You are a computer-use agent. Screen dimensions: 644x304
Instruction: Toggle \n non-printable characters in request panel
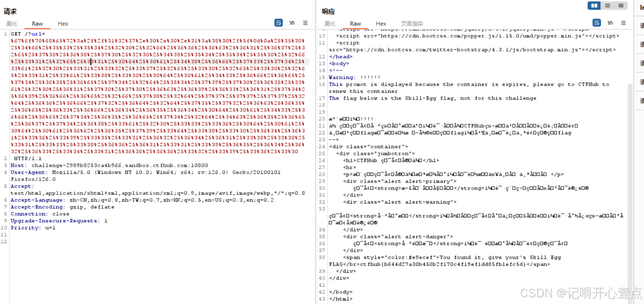[x=292, y=23]
